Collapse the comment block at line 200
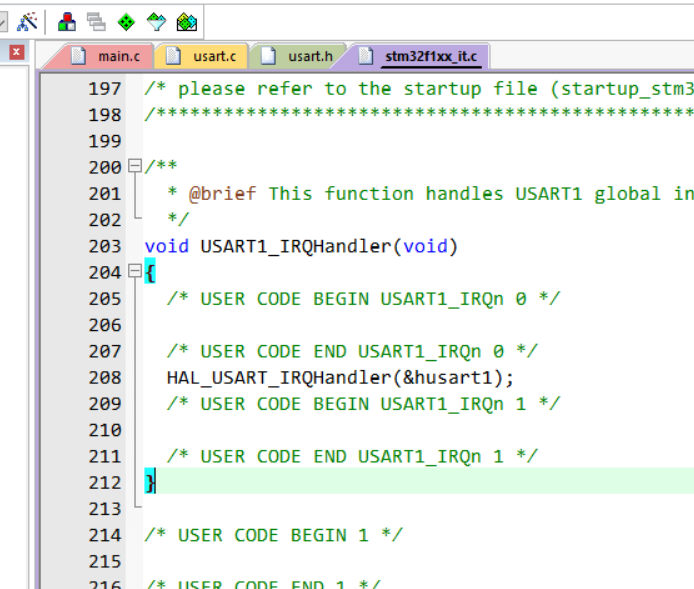 [x=135, y=166]
